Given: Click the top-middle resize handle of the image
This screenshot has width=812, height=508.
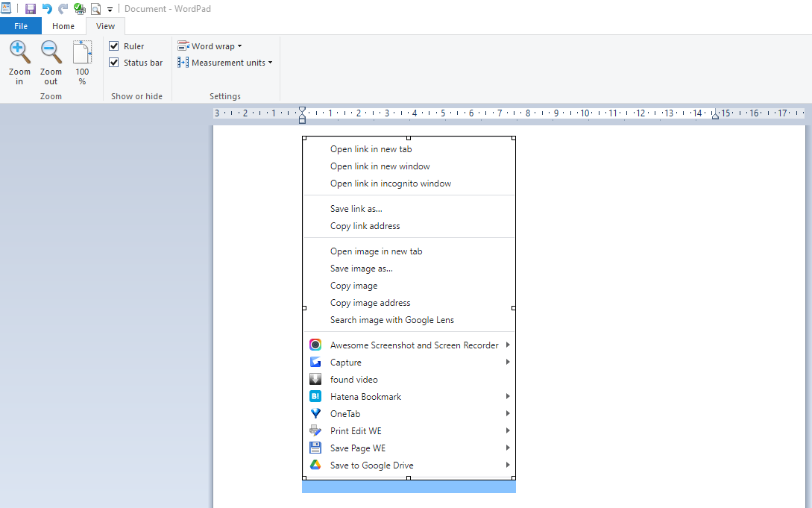Looking at the screenshot, I should 409,138.
